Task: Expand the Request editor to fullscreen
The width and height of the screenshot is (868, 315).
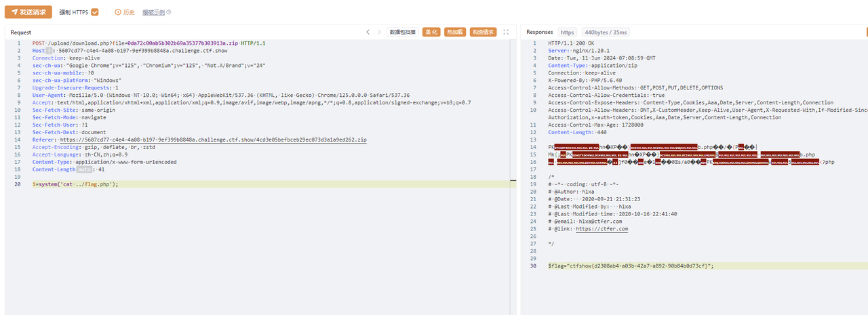Action: 506,32
